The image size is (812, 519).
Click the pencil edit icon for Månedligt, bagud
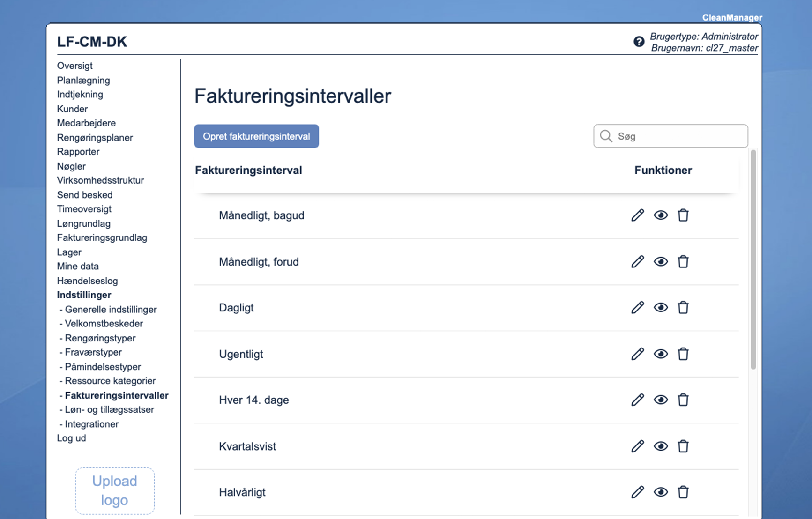pos(637,215)
